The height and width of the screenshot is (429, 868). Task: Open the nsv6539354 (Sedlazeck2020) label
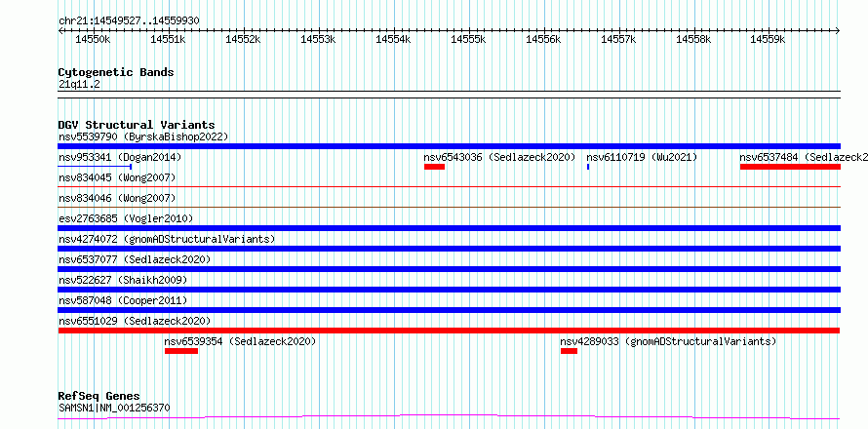[x=240, y=341]
